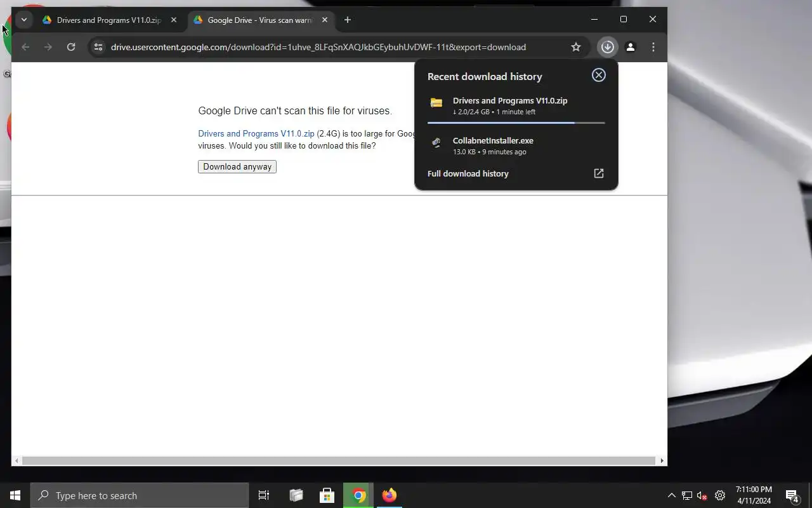Open the notification center
This screenshot has height=508, width=812.
pyautogui.click(x=792, y=495)
